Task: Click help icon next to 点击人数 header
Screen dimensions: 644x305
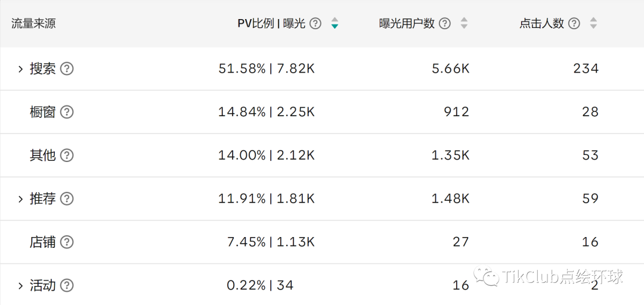Action: (x=574, y=24)
